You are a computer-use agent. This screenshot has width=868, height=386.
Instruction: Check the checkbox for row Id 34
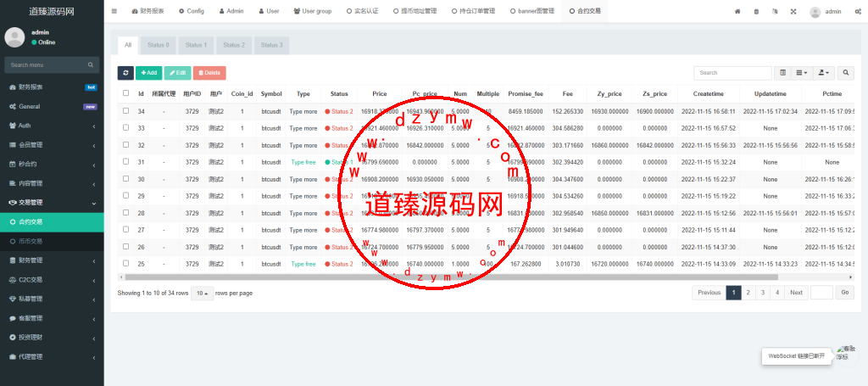click(x=125, y=111)
